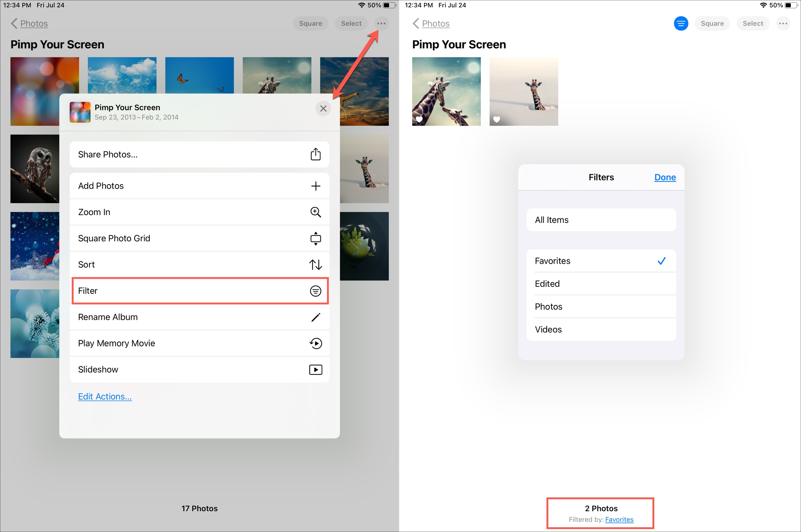Open the owl photo thumbnail

(x=35, y=168)
